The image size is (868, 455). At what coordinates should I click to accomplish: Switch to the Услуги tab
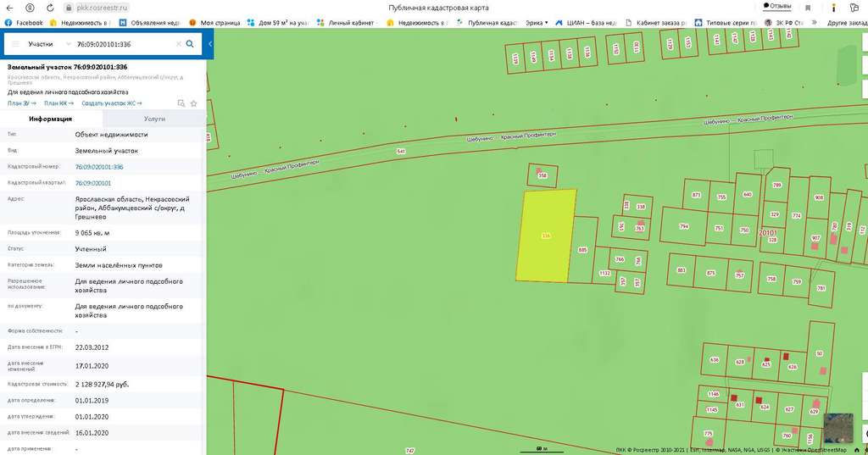click(154, 119)
